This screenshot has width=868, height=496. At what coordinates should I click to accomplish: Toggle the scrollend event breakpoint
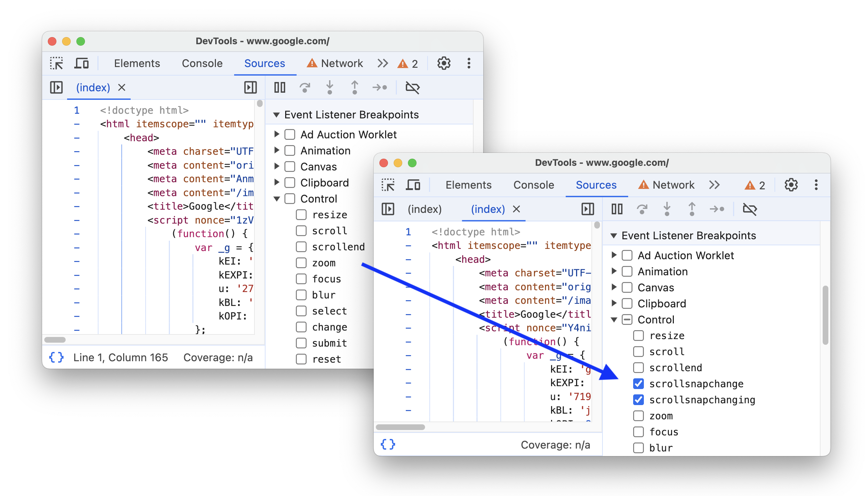pos(637,367)
